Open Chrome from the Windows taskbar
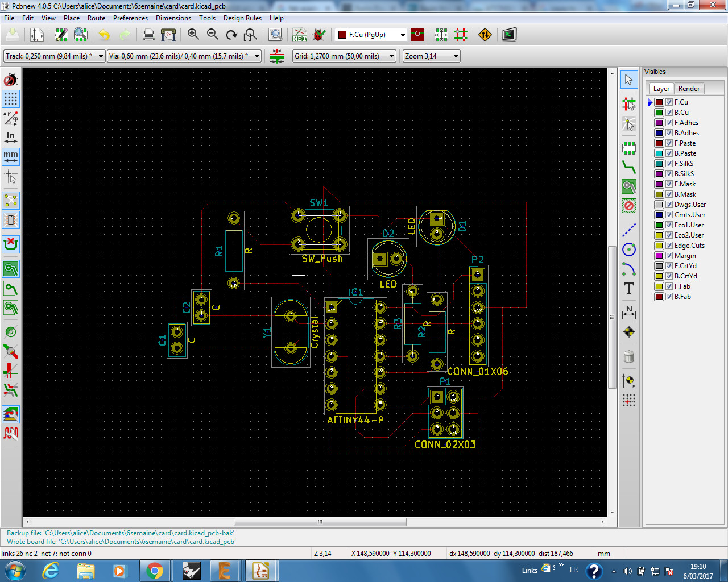 [154, 570]
